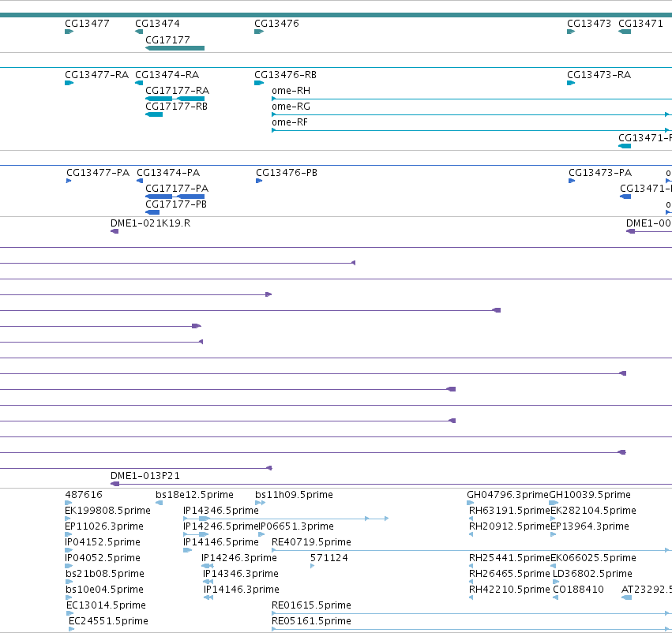The image size is (672, 633).
Task: Select the IP14246.3prime EST
Action: (238, 558)
